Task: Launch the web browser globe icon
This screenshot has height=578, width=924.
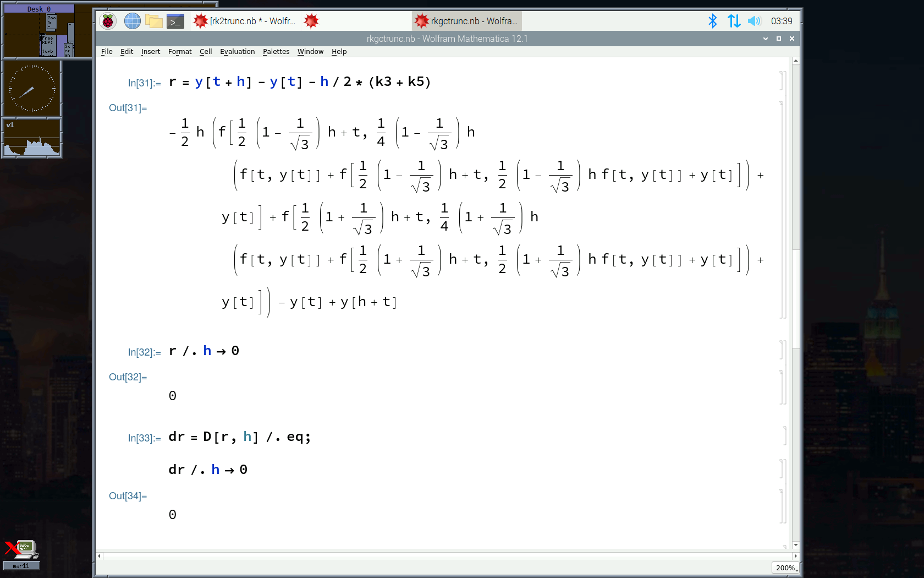Action: tap(132, 21)
